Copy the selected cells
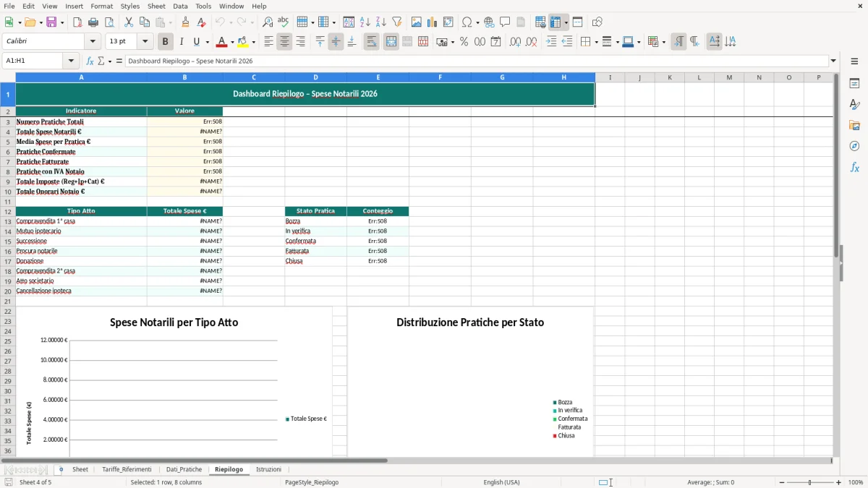Viewport: 868px width, 488px height. (145, 22)
